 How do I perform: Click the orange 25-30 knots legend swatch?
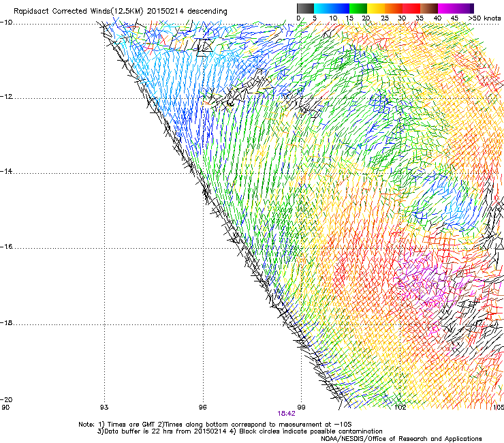coord(394,8)
